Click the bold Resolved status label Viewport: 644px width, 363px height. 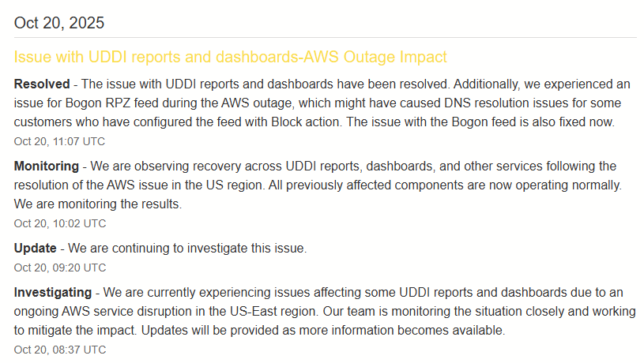coord(41,83)
